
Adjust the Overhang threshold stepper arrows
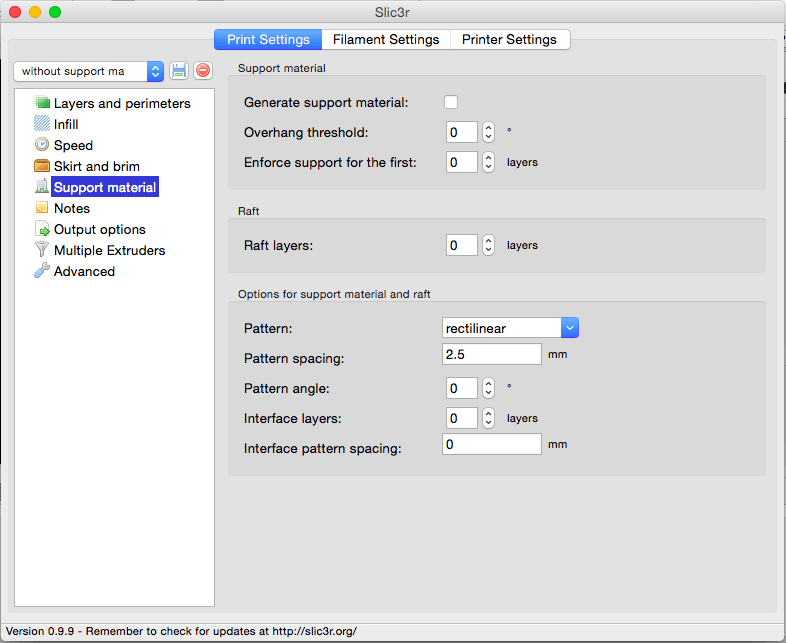488,132
